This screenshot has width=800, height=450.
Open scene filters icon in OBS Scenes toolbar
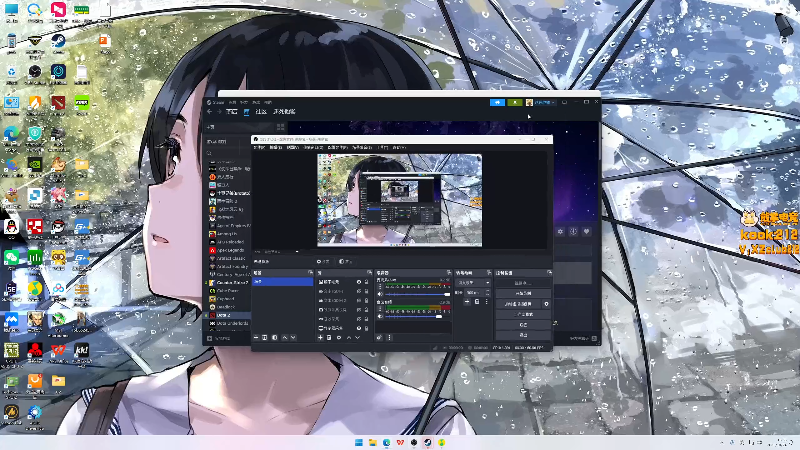pos(274,337)
